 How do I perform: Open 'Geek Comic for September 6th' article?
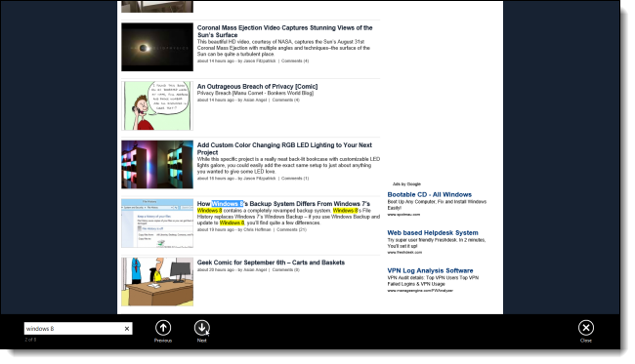pos(271,263)
